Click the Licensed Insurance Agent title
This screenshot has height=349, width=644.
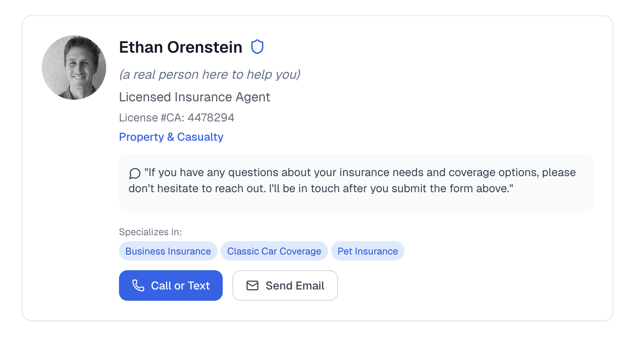tap(195, 97)
